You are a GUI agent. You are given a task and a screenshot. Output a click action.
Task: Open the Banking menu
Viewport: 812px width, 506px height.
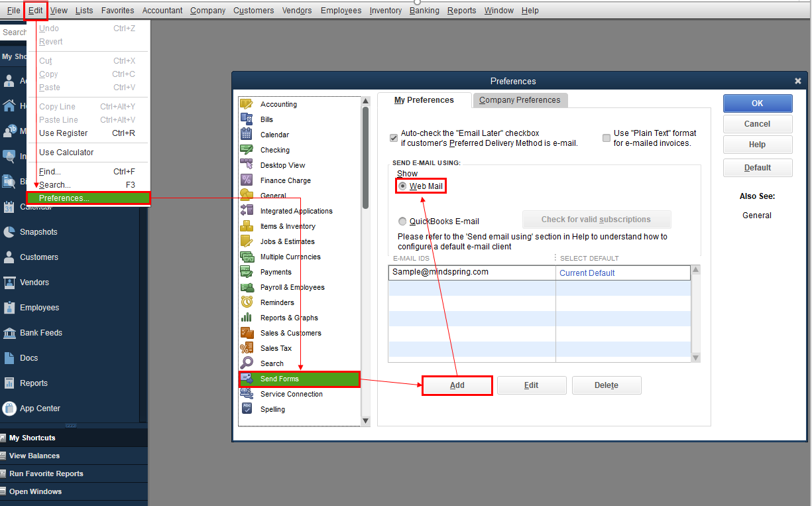[x=424, y=11]
